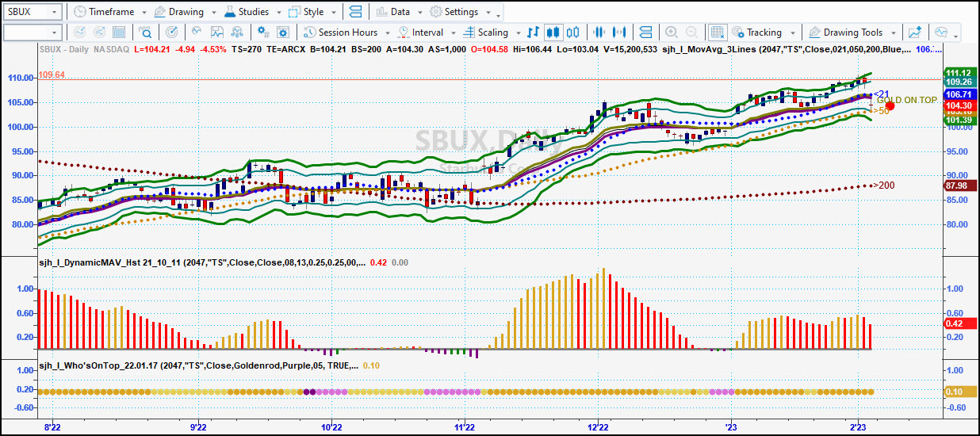Click the stacked-panels icon beside Zoom in

(x=645, y=33)
